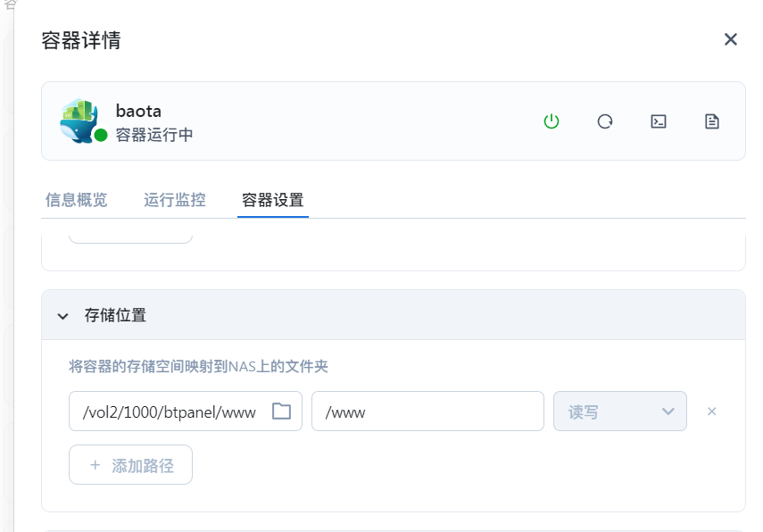Browse NAS folders with the folder icon
Viewport: 763px width, 532px height.
tap(282, 411)
